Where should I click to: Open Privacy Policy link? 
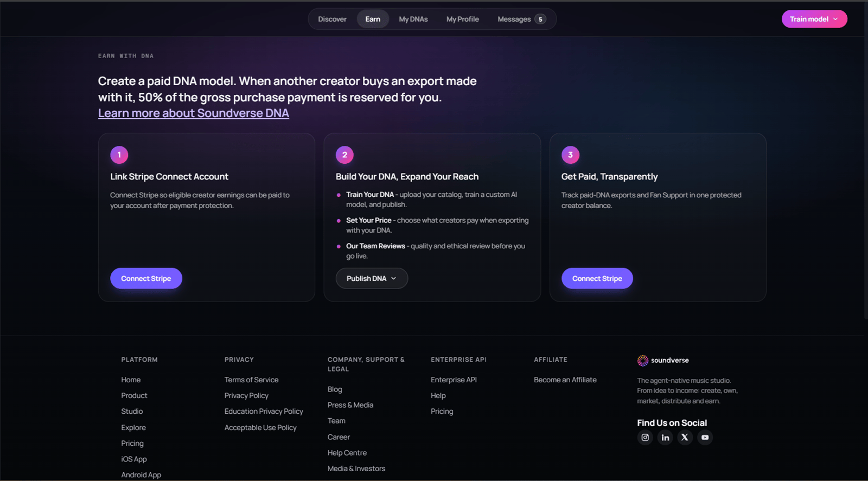246,395
